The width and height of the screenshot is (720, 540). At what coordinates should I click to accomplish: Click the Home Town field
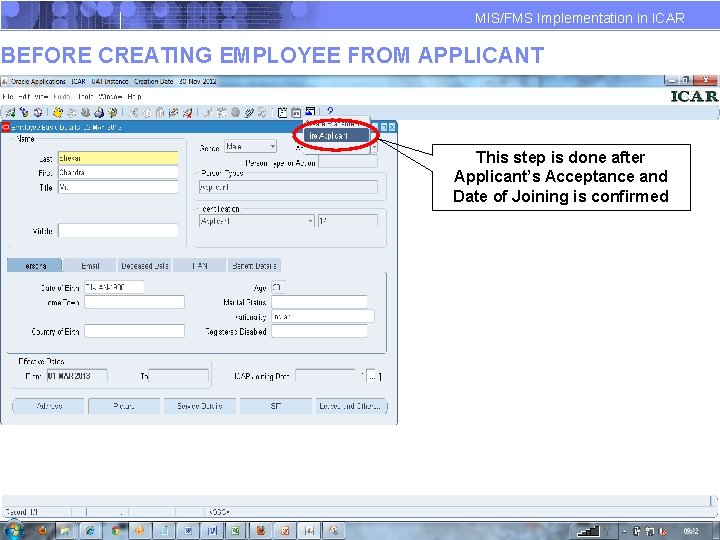coord(135,302)
